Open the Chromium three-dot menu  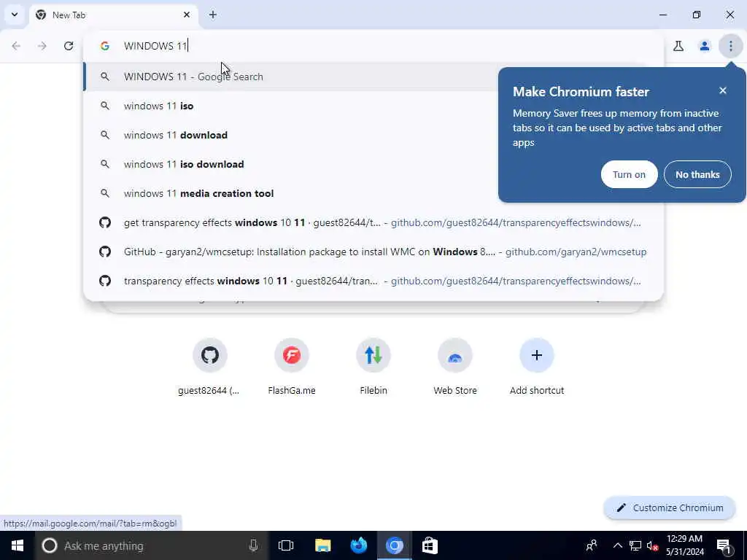click(730, 46)
